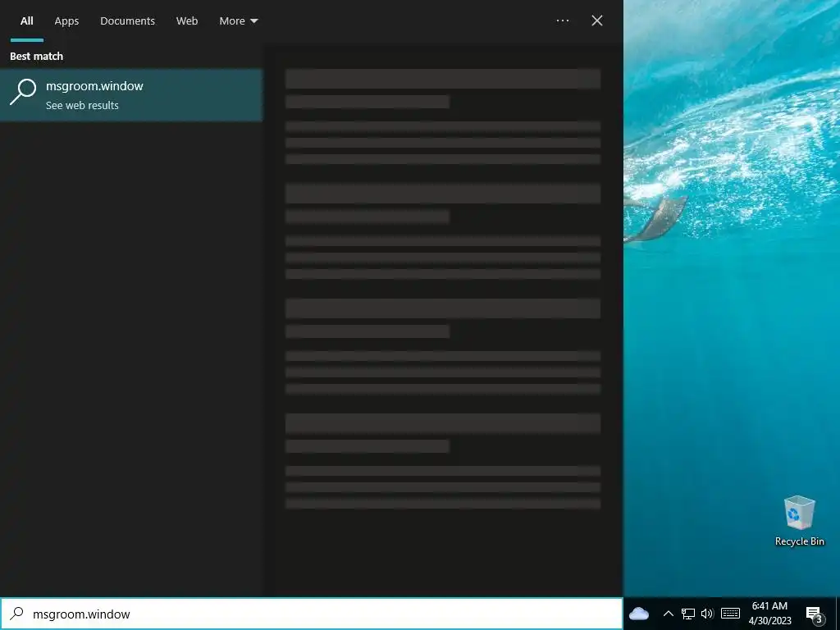Open the Documents search tab
The height and width of the screenshot is (630, 840).
[127, 21]
